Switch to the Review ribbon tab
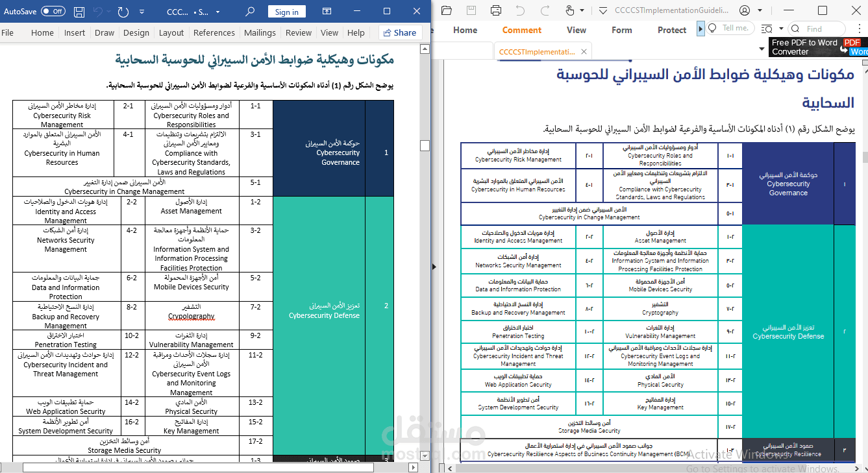 coord(299,32)
